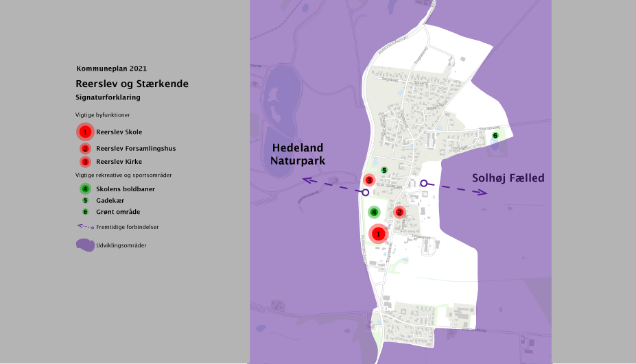Click red marker 3 on the map

(x=369, y=180)
